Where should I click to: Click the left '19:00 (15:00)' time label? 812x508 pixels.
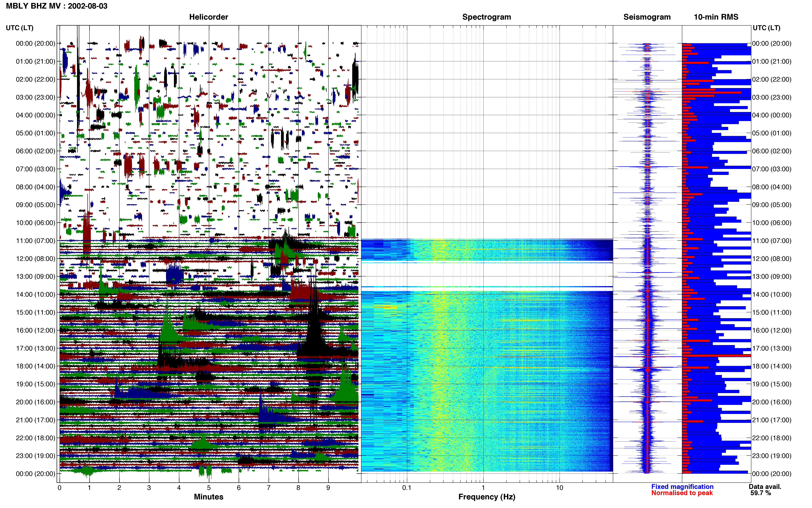(36, 384)
